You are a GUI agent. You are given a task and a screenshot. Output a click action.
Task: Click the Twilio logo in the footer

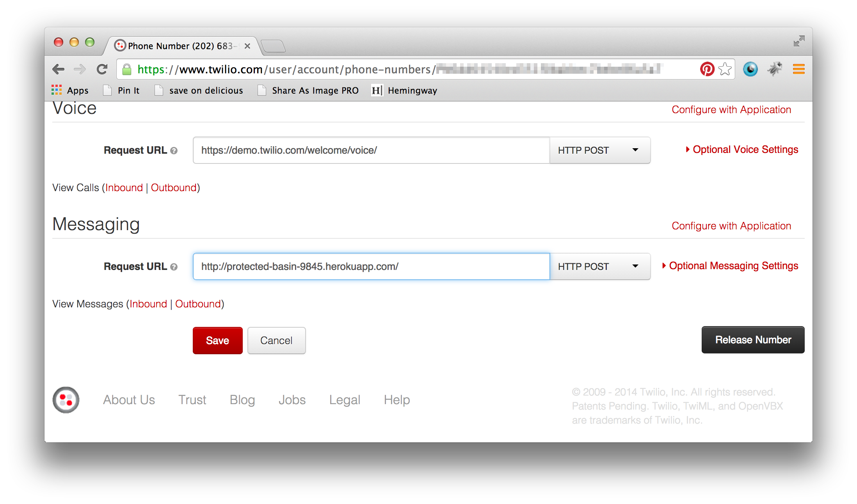coord(66,400)
